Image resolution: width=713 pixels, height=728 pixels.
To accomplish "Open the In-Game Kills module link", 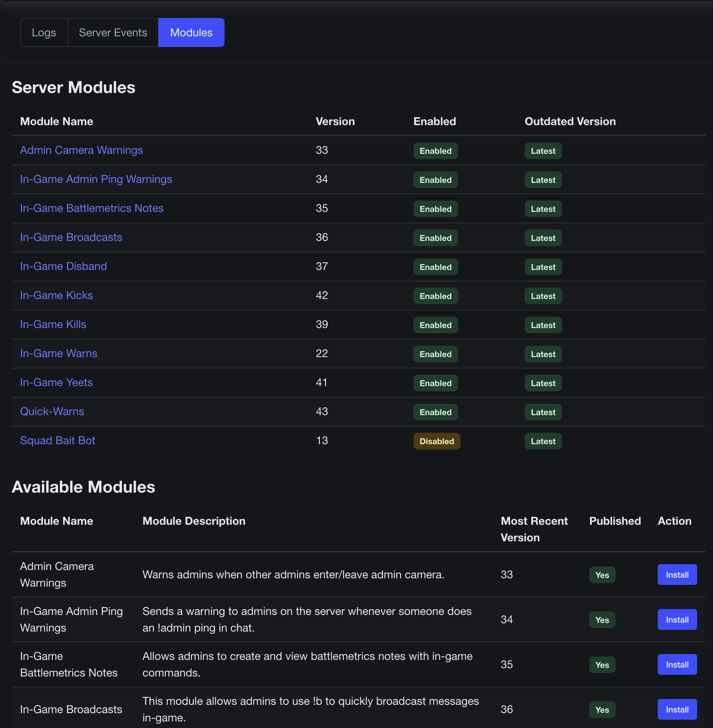I will coord(53,325).
